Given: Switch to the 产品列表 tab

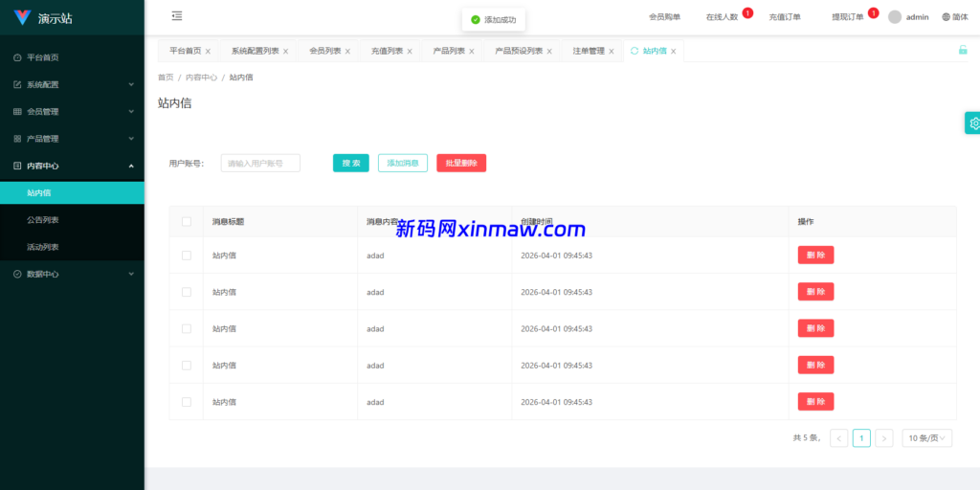Looking at the screenshot, I should coord(449,52).
